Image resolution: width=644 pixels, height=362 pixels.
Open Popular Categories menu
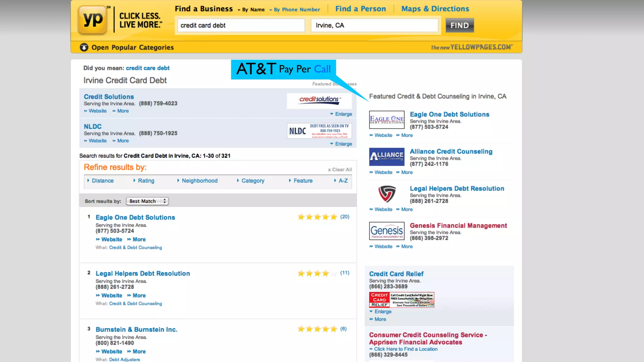tap(132, 47)
